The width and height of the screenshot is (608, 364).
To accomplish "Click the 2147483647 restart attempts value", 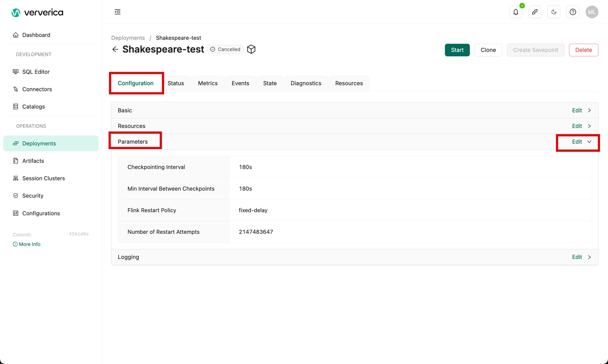I will (256, 232).
